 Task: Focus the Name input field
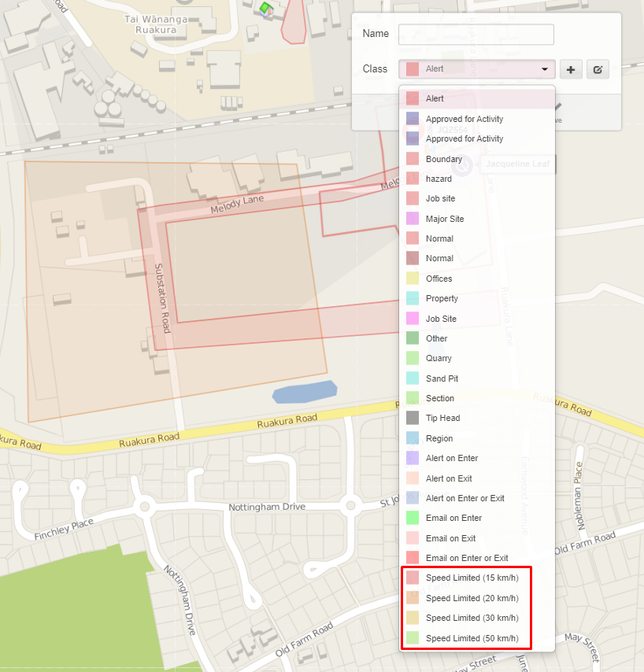point(476,35)
